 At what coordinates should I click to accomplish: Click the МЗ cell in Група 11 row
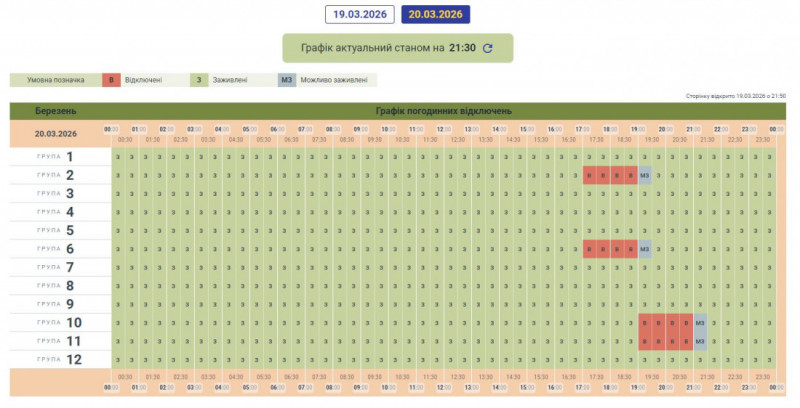pos(701,341)
